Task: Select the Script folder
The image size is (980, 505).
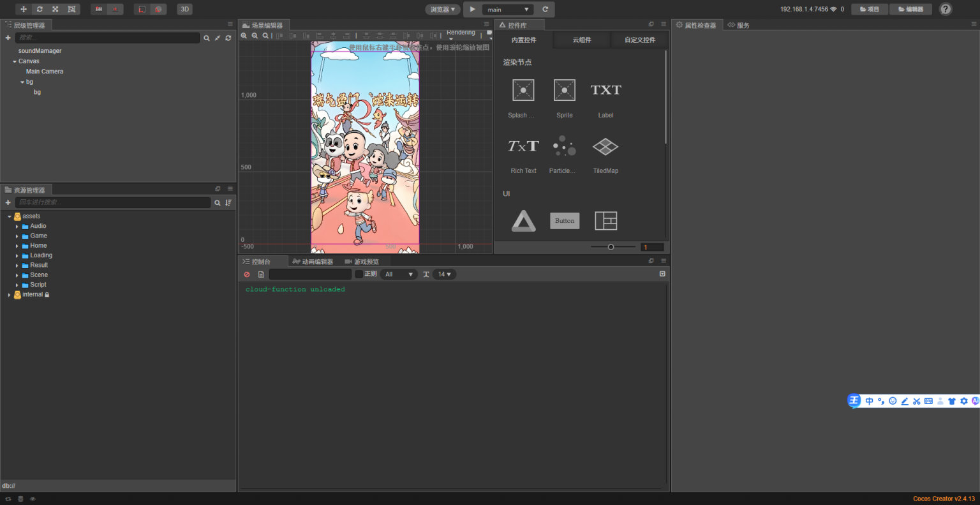Action: click(38, 285)
